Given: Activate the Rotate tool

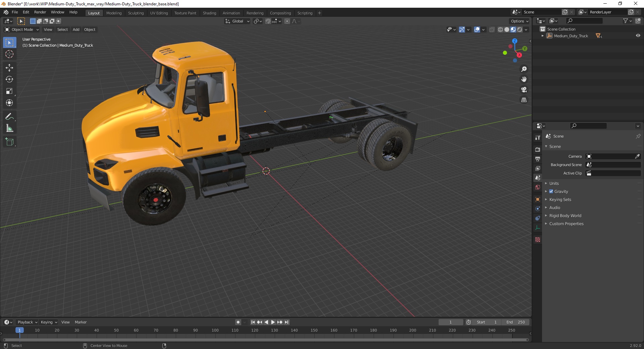Looking at the screenshot, I should tap(9, 80).
